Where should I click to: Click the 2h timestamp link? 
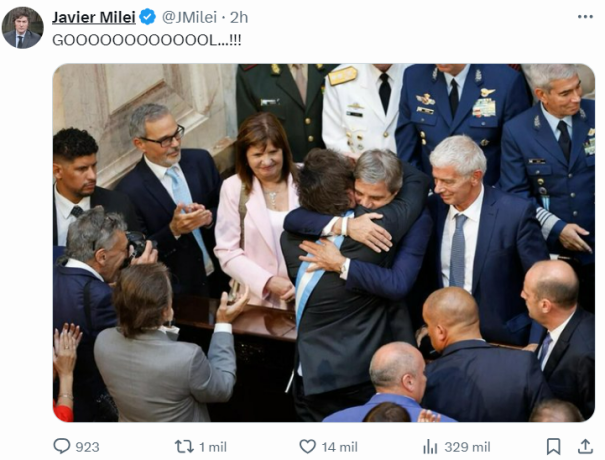point(239,17)
